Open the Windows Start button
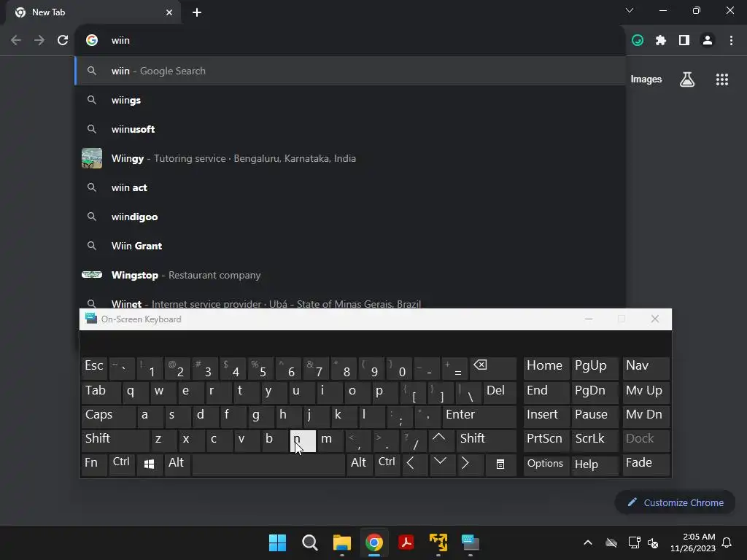 click(277, 542)
